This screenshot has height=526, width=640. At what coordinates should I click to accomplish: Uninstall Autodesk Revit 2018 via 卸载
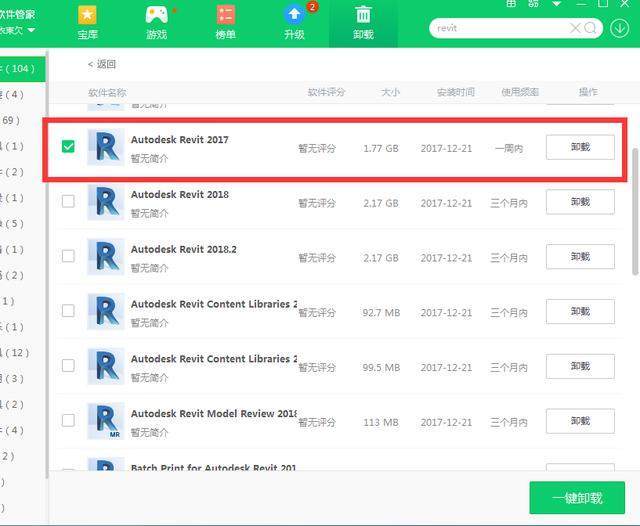click(580, 202)
